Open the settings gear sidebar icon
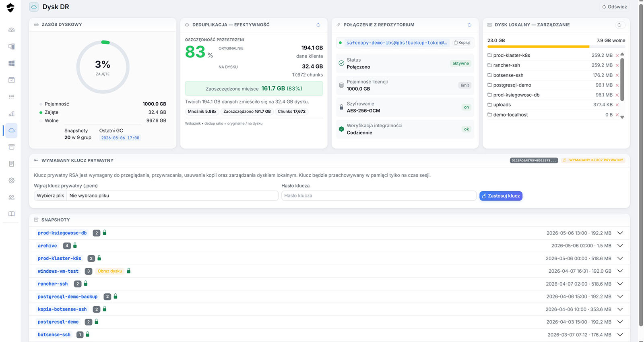Viewport: 644px width, 342px height. coord(11,180)
